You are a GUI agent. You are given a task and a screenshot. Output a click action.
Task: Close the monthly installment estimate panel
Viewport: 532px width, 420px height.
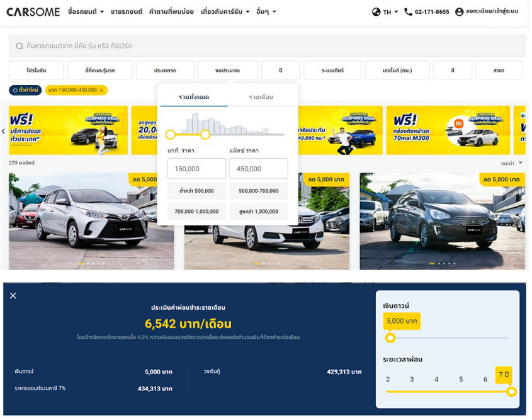point(13,295)
